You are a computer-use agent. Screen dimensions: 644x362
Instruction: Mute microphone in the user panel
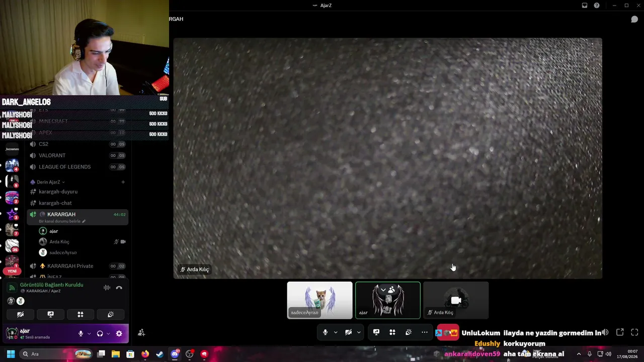[80, 333]
